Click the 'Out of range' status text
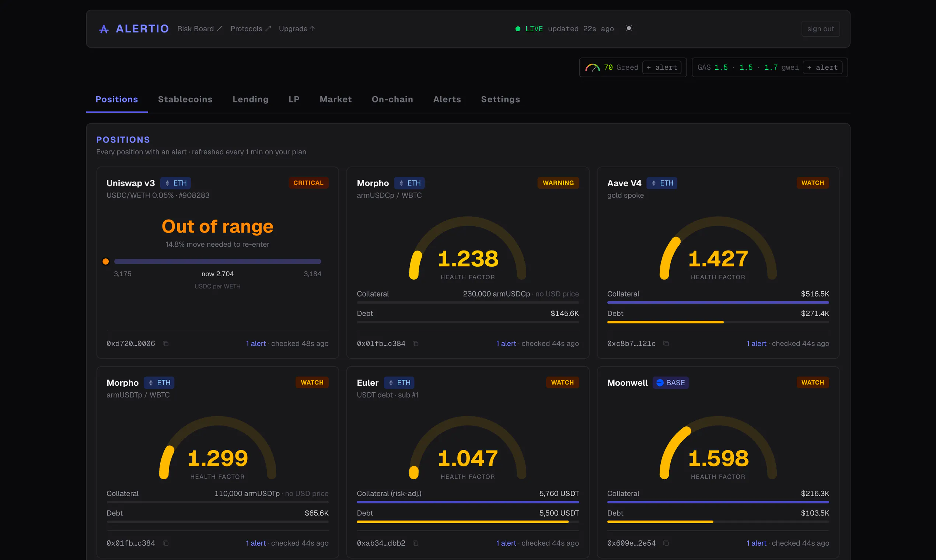The width and height of the screenshot is (936, 560). pyautogui.click(x=217, y=227)
